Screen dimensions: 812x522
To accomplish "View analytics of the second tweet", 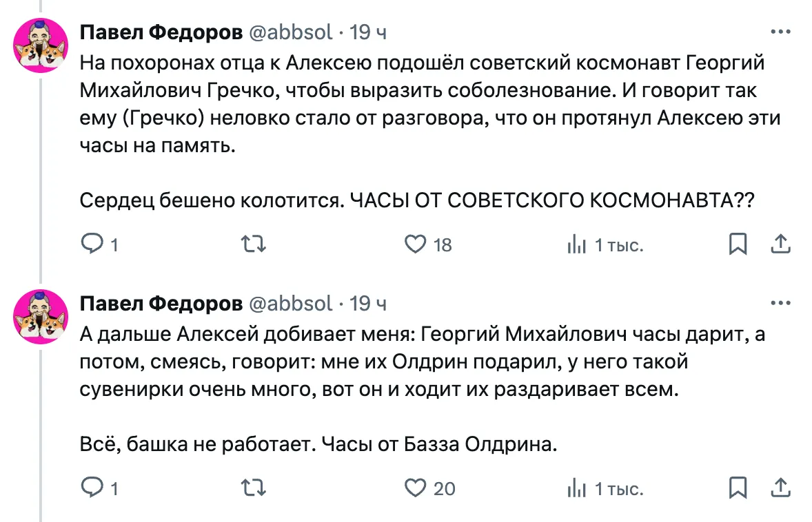I will click(576, 488).
